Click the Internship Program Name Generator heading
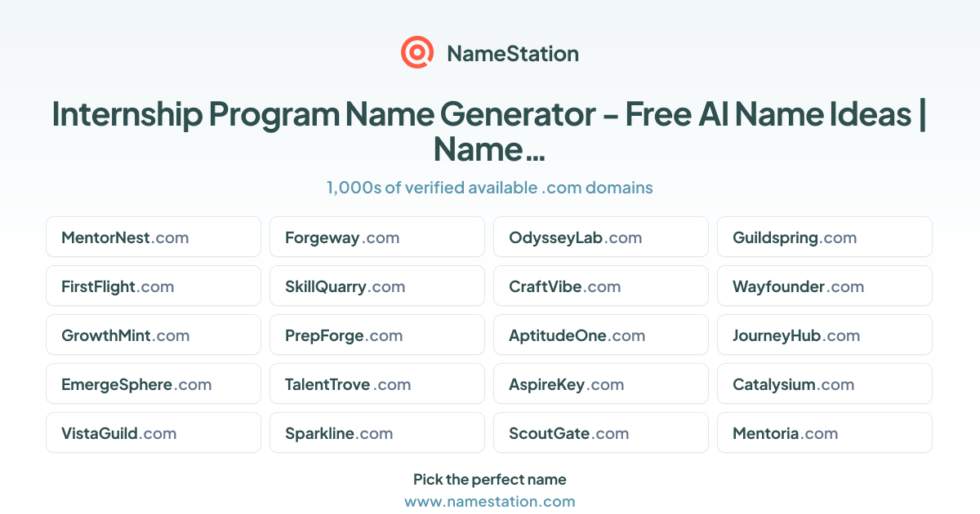The height and width of the screenshot is (514, 980). click(490, 131)
